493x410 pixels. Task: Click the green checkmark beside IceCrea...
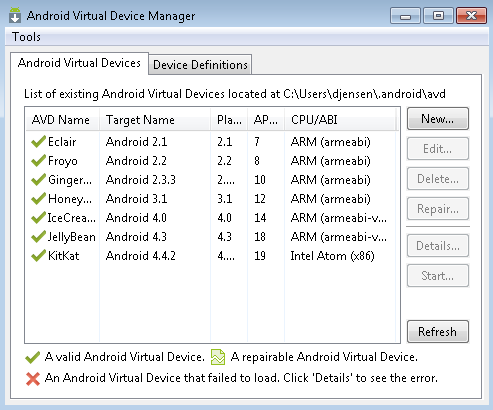tap(38, 218)
